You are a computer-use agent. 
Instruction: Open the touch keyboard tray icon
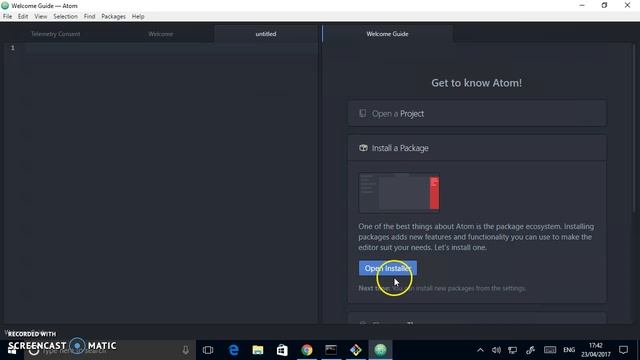click(x=550, y=350)
